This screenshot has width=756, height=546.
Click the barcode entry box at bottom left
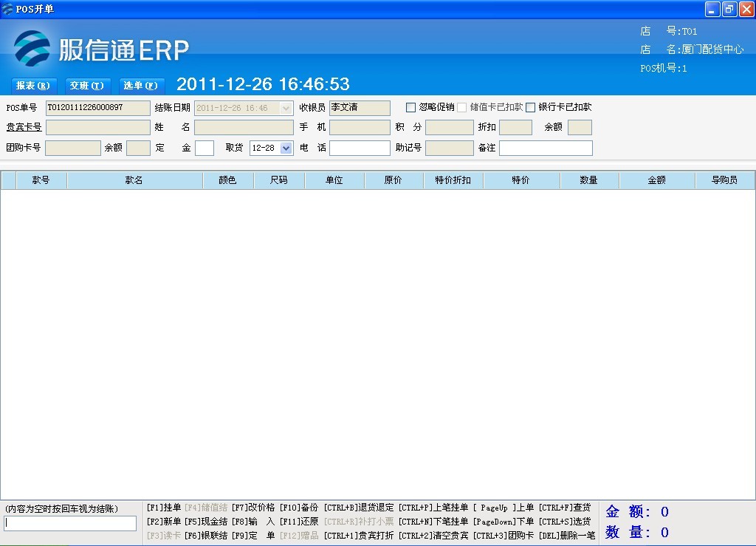click(x=70, y=522)
